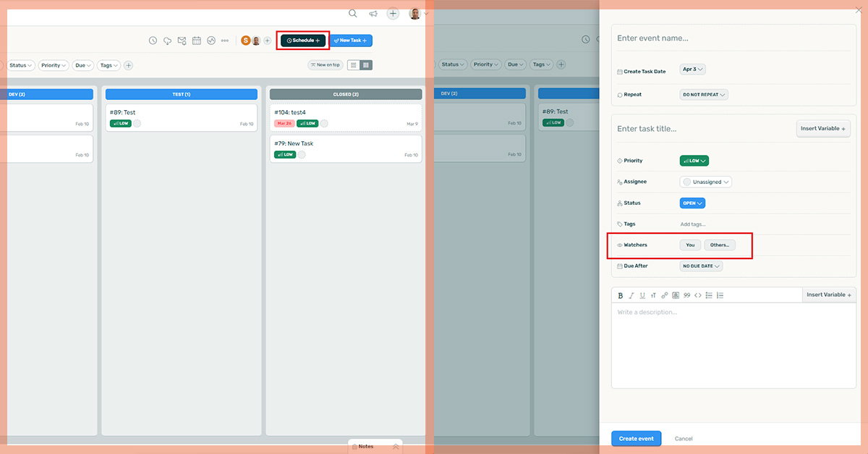Click the green LOW badge on task #79
868x454 pixels.
coord(285,155)
